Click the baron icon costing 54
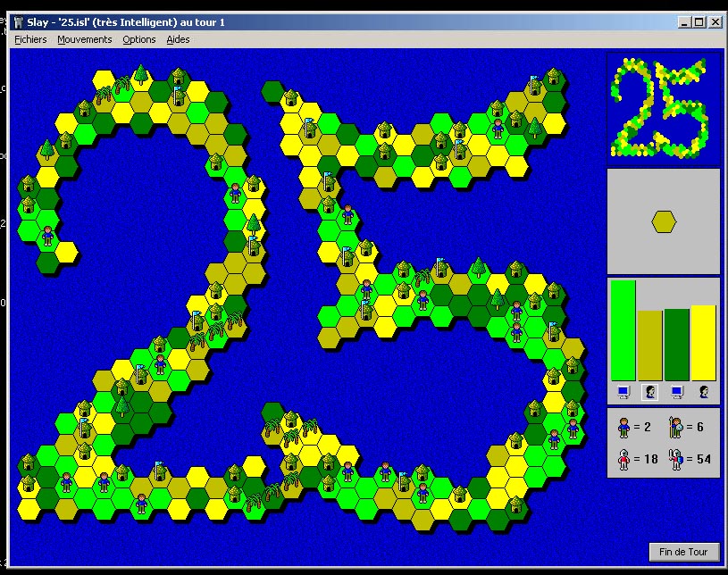This screenshot has width=728, height=575. (x=676, y=460)
